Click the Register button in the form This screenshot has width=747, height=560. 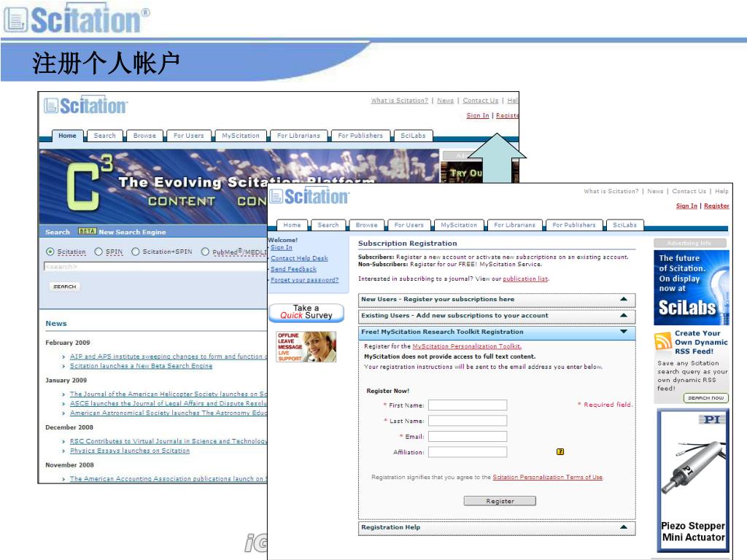500,501
